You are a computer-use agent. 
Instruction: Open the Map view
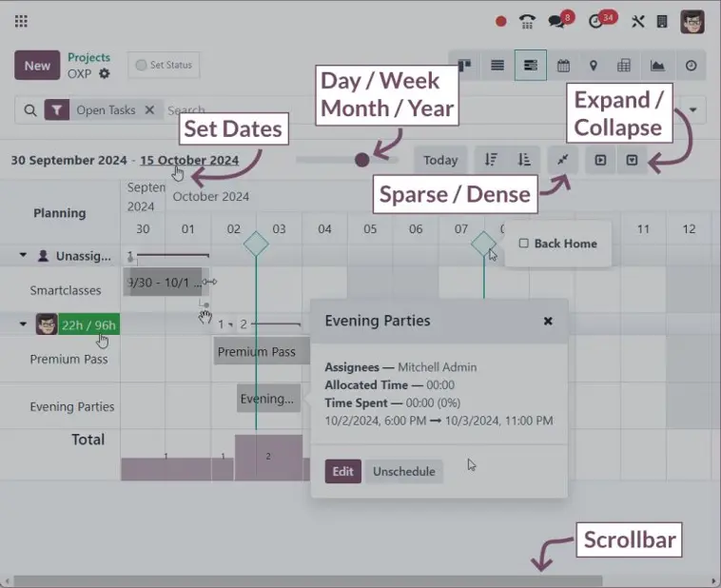coord(594,66)
